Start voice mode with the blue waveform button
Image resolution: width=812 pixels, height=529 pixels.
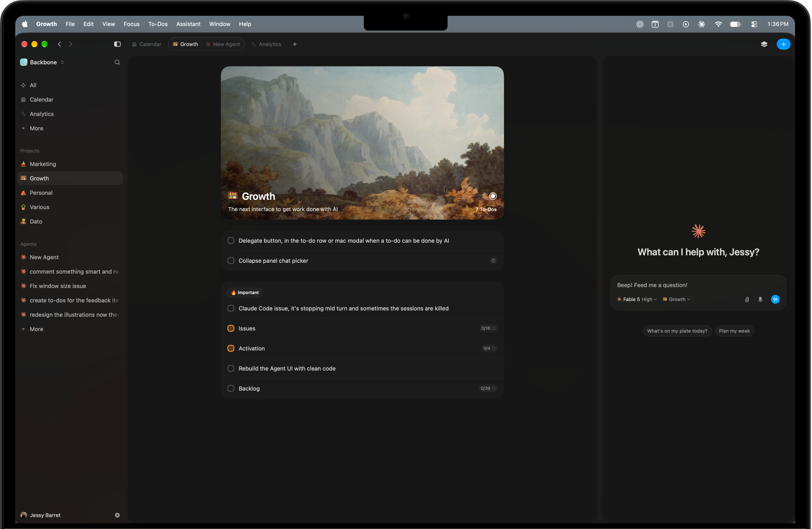775,299
